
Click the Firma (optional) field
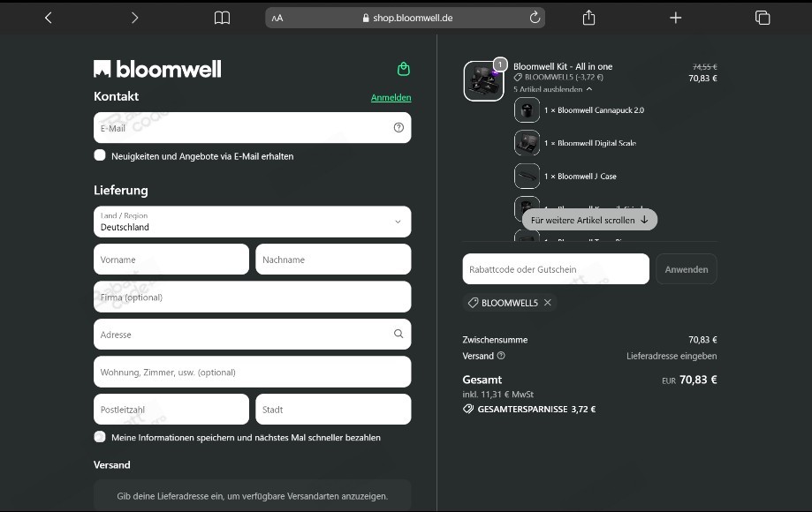click(252, 297)
